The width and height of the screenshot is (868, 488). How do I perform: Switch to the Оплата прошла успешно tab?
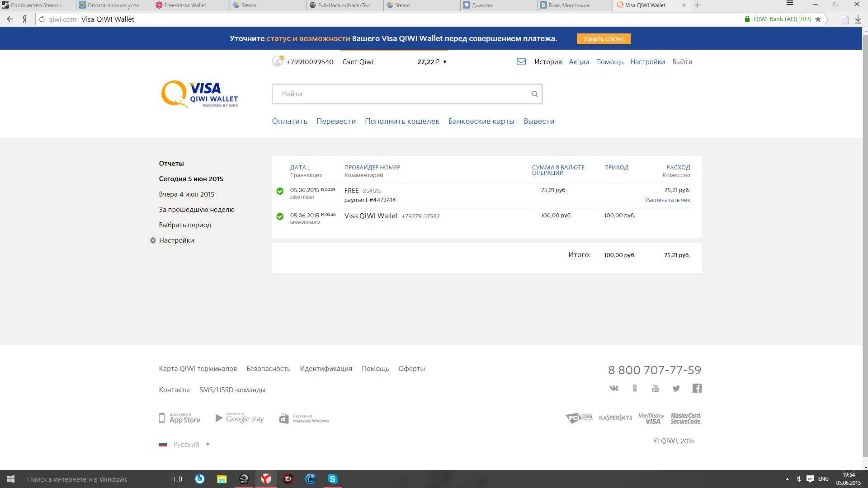point(114,5)
